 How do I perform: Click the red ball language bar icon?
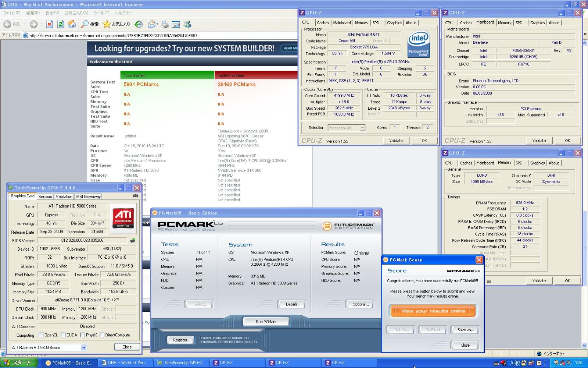click(x=503, y=363)
